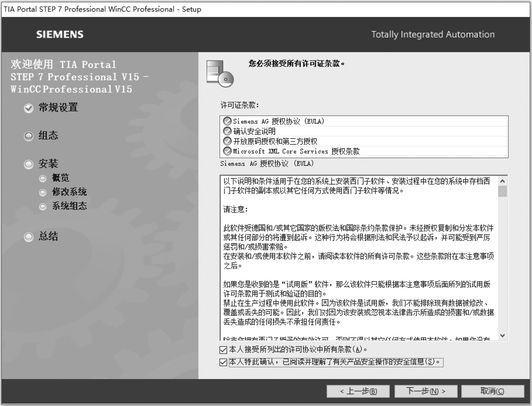Click the 概览 sub-step bullet icon
Screen dimensions: 532x406
coord(43,178)
